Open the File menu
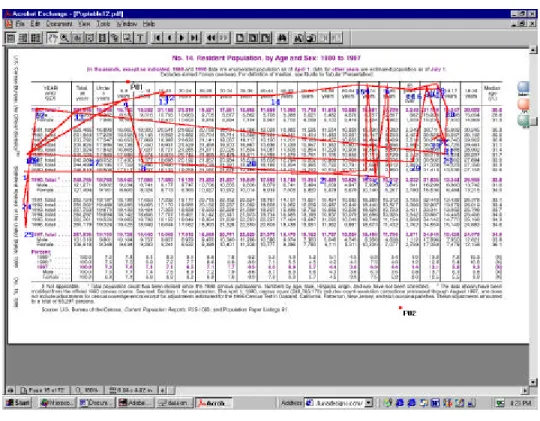The image size is (540, 421). (20, 24)
